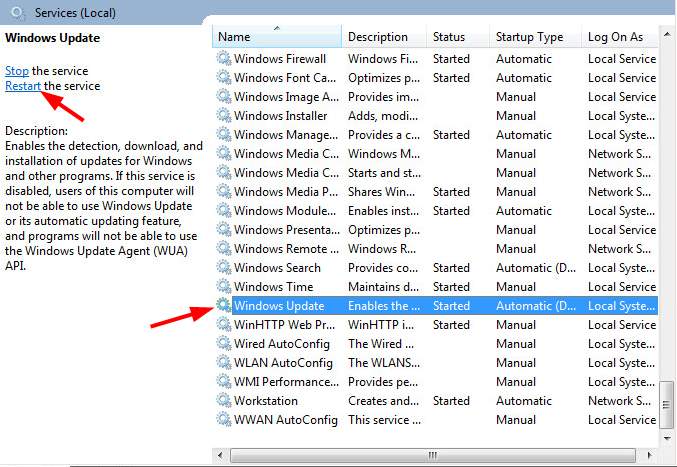Click the horizontal scrollbar thumb

[x=433, y=455]
